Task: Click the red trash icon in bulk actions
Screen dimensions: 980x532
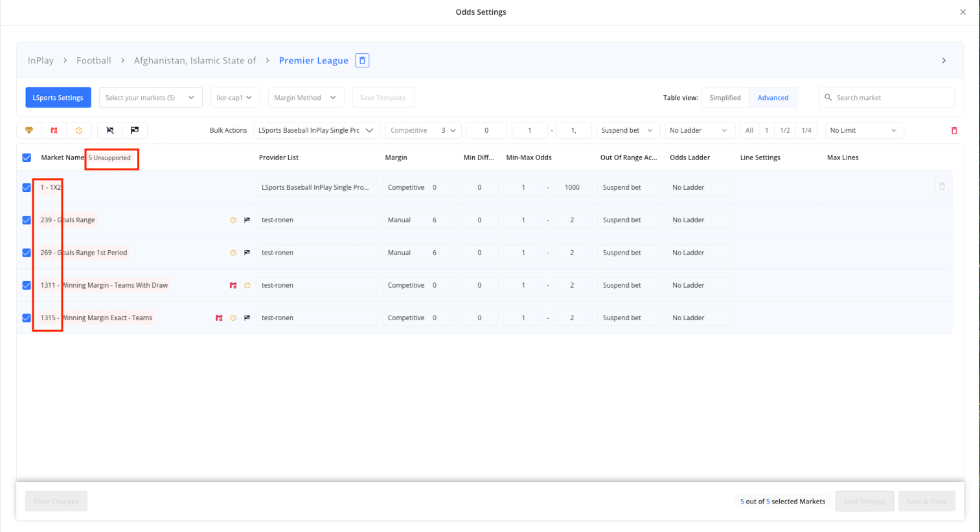Action: [954, 130]
